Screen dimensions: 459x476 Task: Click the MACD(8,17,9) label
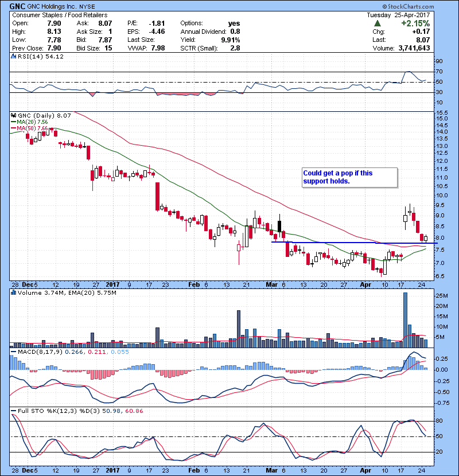[40, 352]
